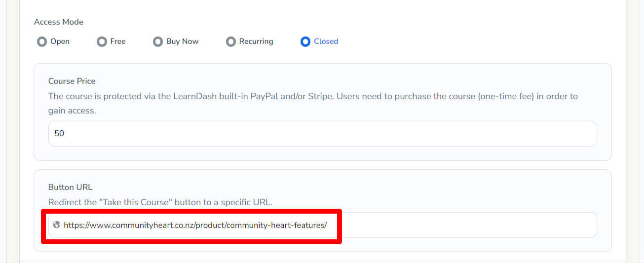
Task: Click the globe icon in Button URL field
Action: click(57, 225)
